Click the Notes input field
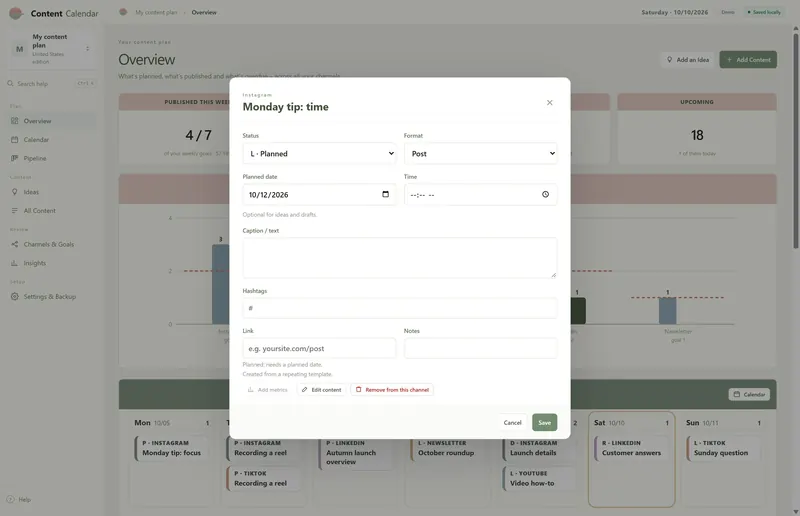 481,349
